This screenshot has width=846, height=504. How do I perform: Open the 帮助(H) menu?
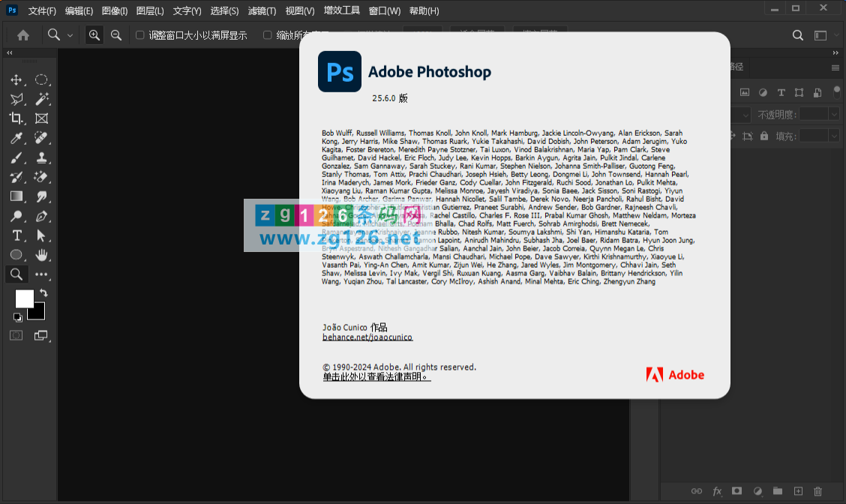click(424, 10)
